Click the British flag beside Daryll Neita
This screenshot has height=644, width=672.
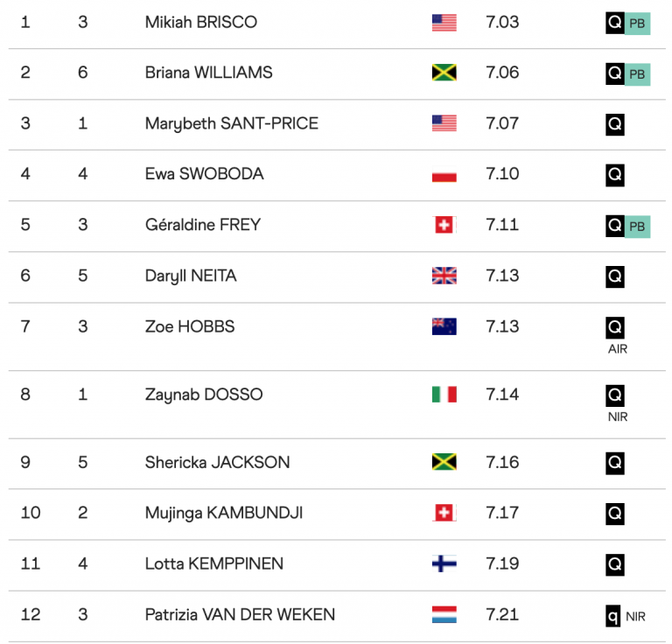click(x=444, y=276)
